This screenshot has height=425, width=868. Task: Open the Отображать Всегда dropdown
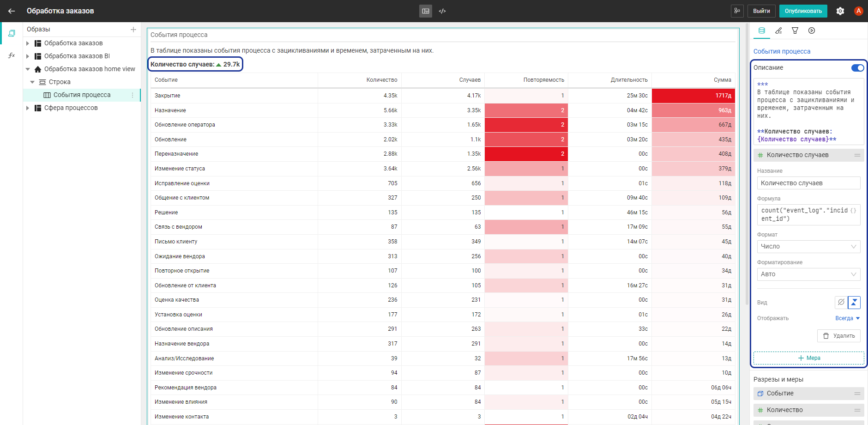847,318
